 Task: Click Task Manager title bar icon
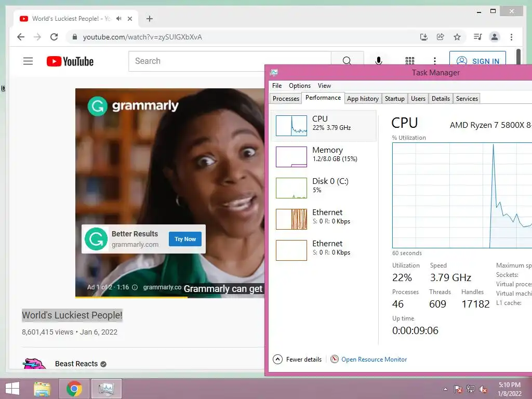(x=274, y=72)
